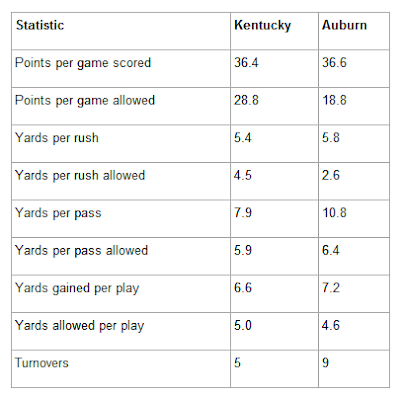Select Kentucky's 36.4 points scored cell
The width and height of the screenshot is (400, 399).
tap(246, 63)
